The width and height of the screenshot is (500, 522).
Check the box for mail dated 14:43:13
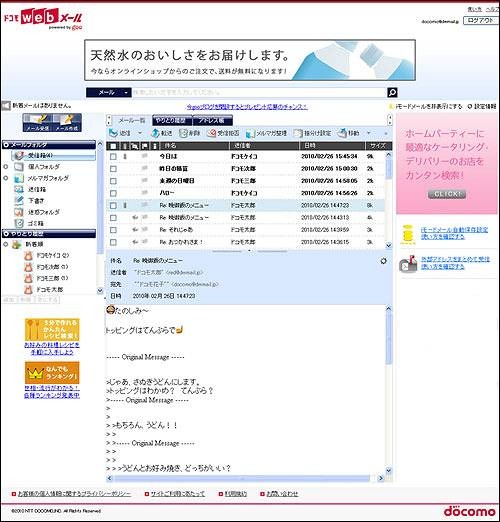coord(113,218)
